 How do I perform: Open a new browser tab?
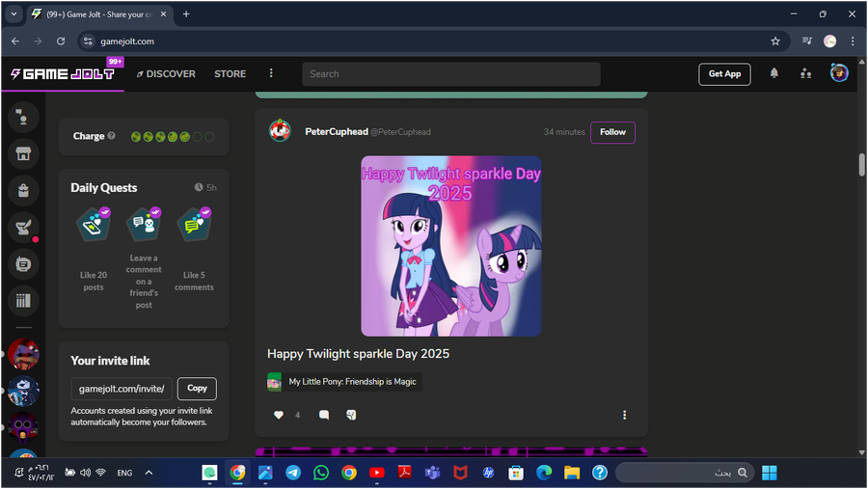186,14
